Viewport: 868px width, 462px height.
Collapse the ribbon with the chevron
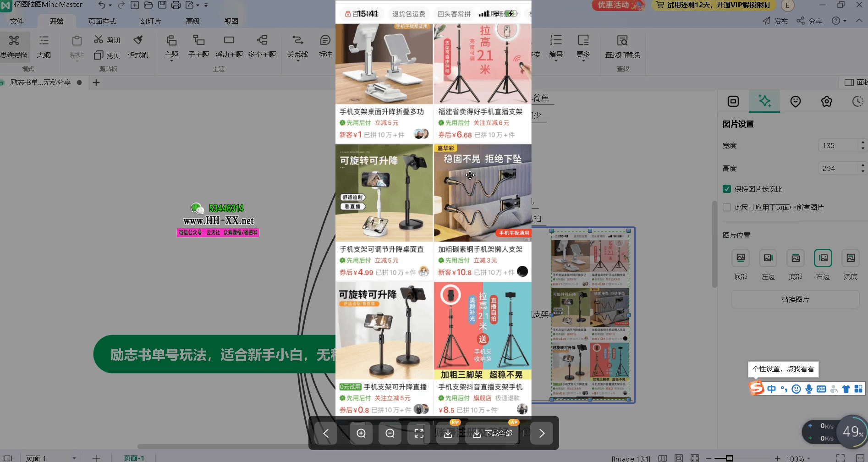pyautogui.click(x=859, y=21)
